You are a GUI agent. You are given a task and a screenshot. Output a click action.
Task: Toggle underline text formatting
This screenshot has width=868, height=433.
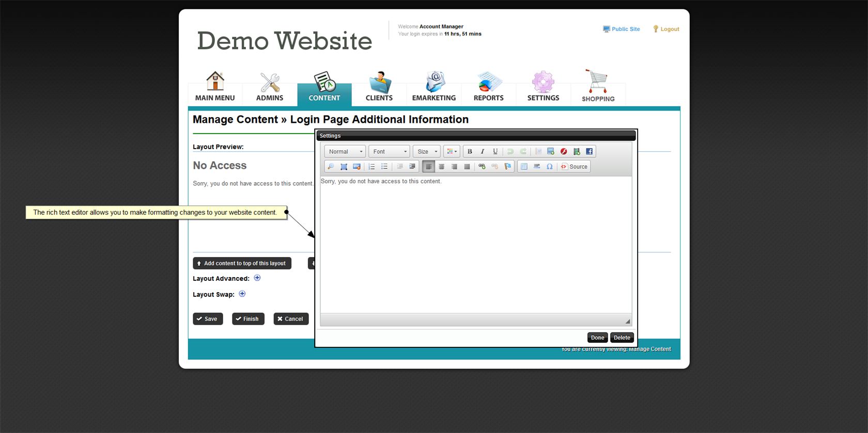click(x=495, y=152)
